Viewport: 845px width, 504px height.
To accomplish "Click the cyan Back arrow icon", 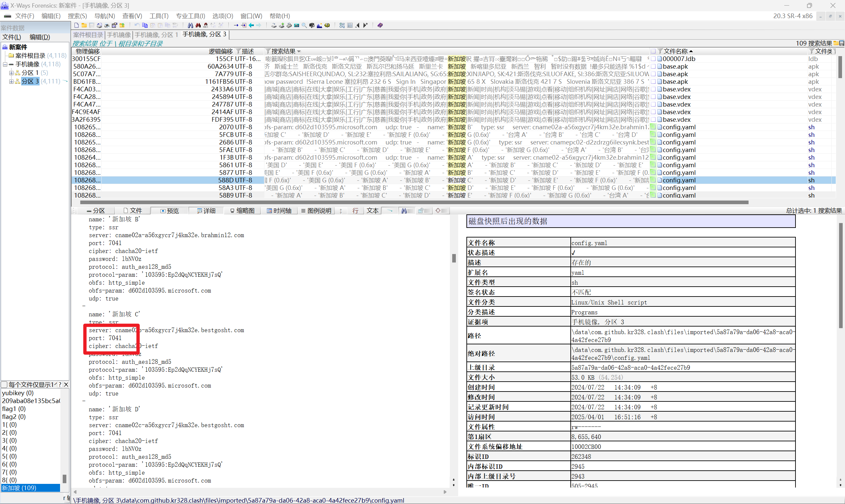I will (252, 25).
